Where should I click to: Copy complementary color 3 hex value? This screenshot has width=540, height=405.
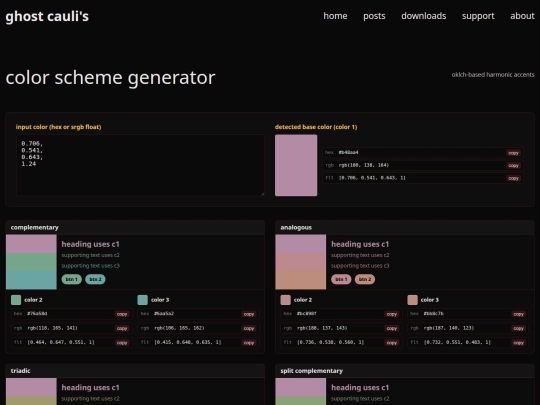click(249, 314)
